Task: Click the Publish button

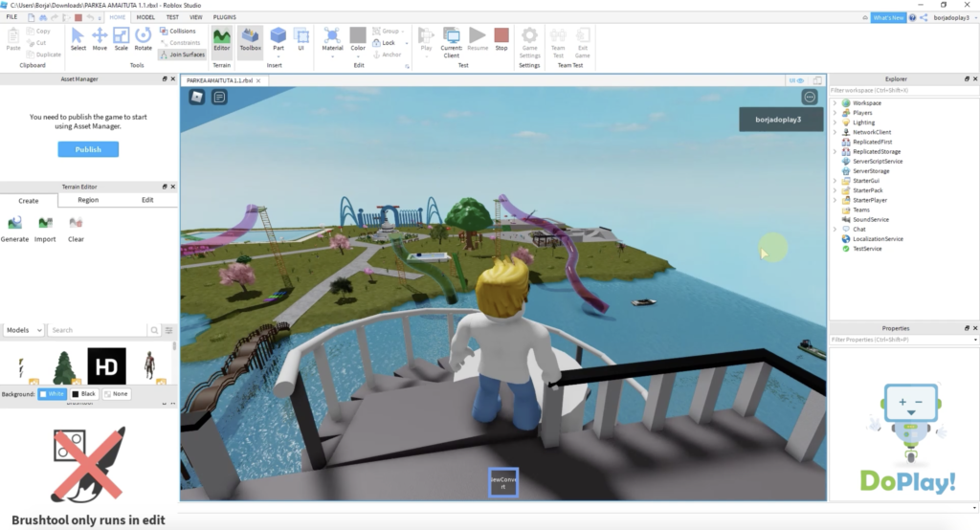Action: pyautogui.click(x=88, y=149)
